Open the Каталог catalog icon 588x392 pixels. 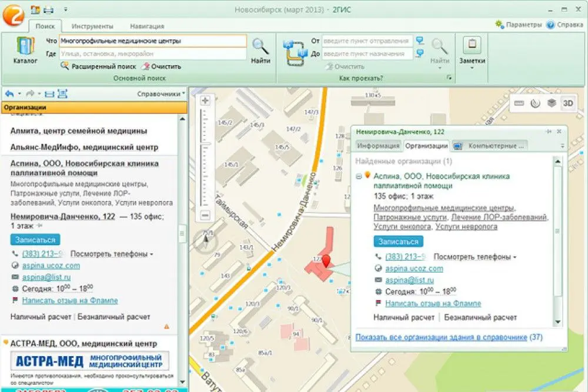point(25,50)
